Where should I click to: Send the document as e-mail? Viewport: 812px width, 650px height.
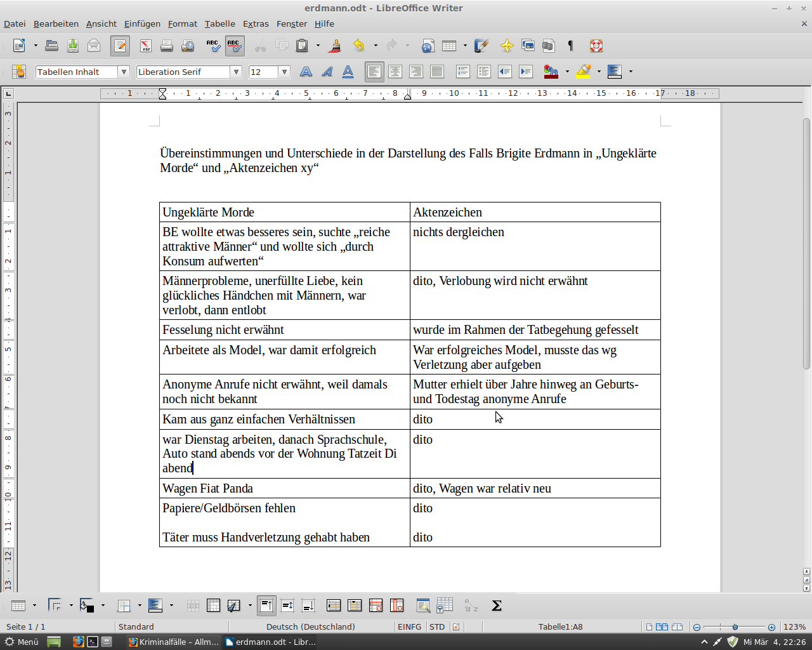pyautogui.click(x=94, y=46)
